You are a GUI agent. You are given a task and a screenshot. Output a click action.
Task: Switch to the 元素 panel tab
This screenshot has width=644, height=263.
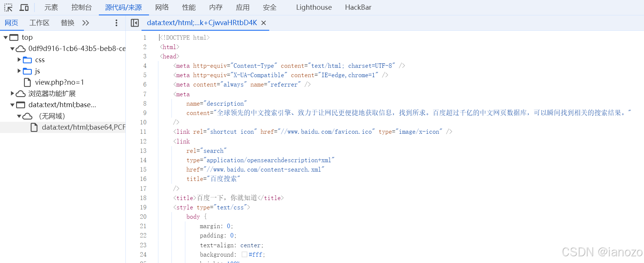click(x=51, y=7)
